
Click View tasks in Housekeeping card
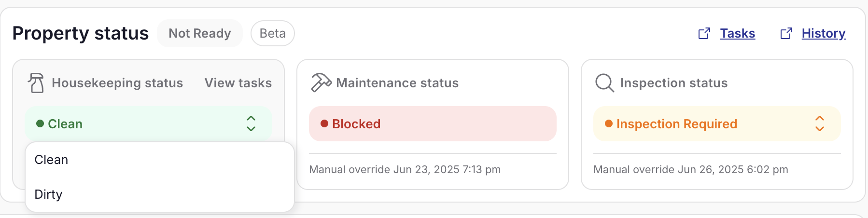[x=238, y=83]
